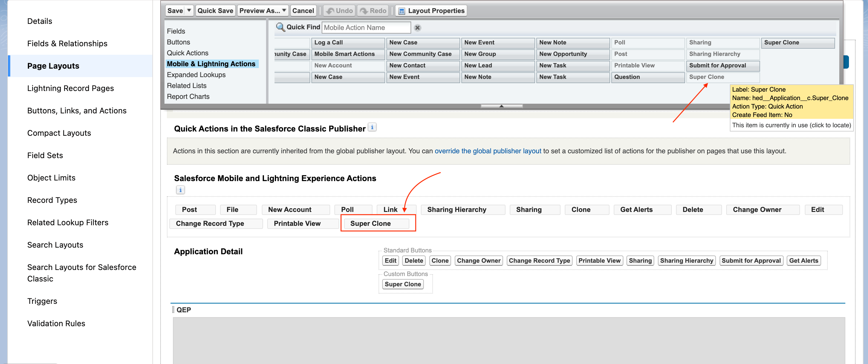This screenshot has width=868, height=364.
Task: Clear the Quick Find search box
Action: (x=417, y=28)
